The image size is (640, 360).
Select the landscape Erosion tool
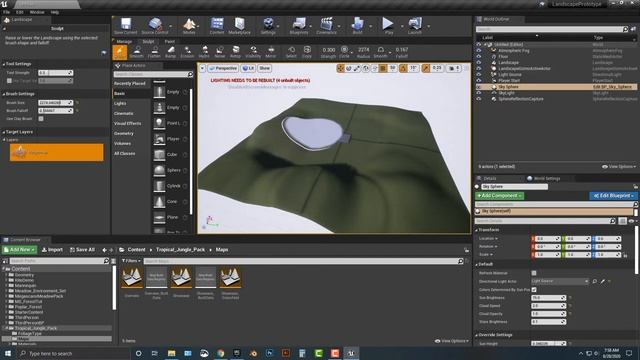(187, 52)
